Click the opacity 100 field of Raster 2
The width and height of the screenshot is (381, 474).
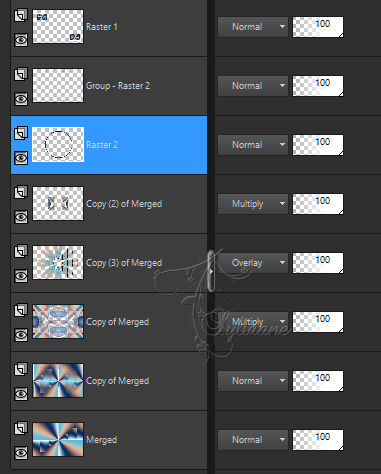318,145
